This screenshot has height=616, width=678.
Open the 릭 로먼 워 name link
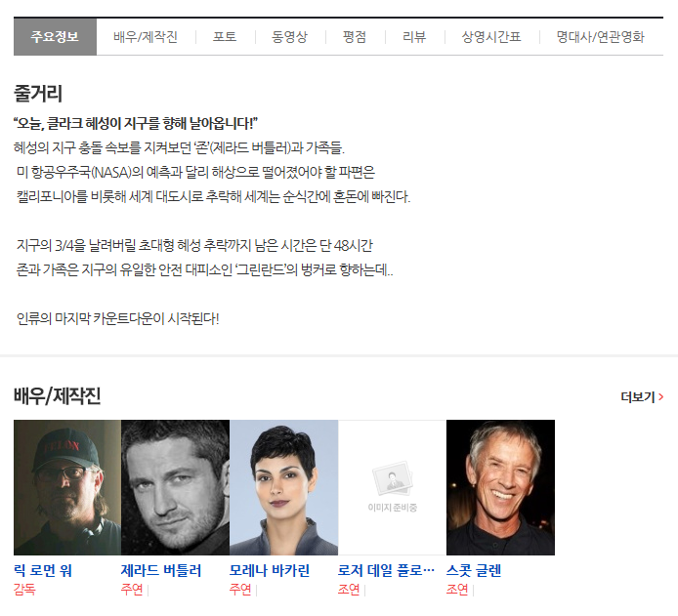coord(43,571)
